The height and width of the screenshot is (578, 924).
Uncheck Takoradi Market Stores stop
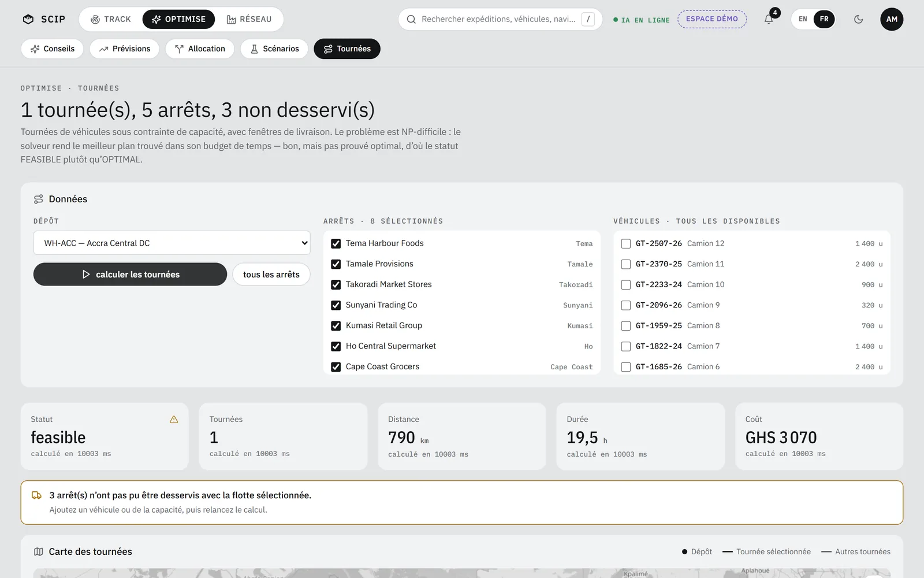tap(336, 284)
